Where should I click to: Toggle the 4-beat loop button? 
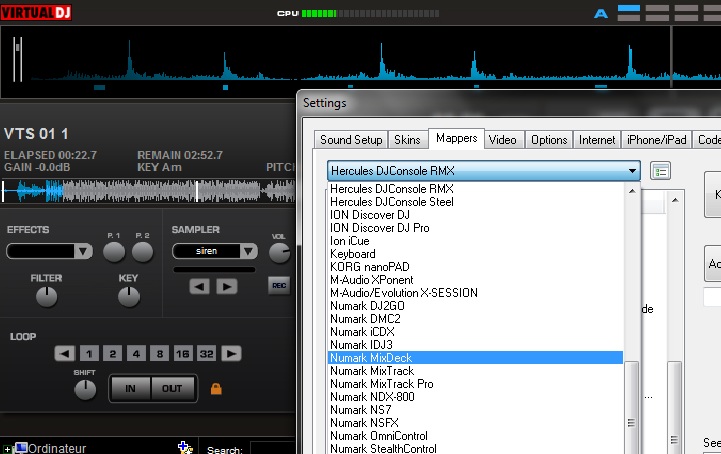point(135,353)
